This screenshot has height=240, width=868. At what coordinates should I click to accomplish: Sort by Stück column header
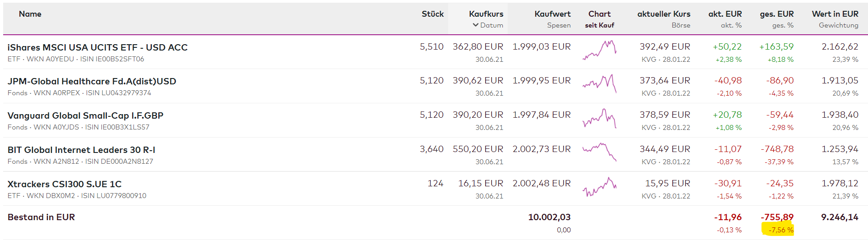click(x=432, y=14)
